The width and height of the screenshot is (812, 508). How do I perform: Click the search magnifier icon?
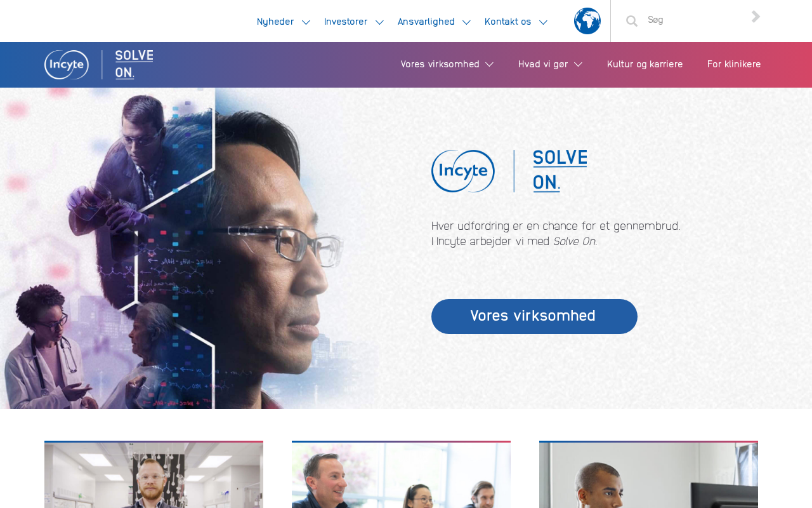tap(632, 21)
